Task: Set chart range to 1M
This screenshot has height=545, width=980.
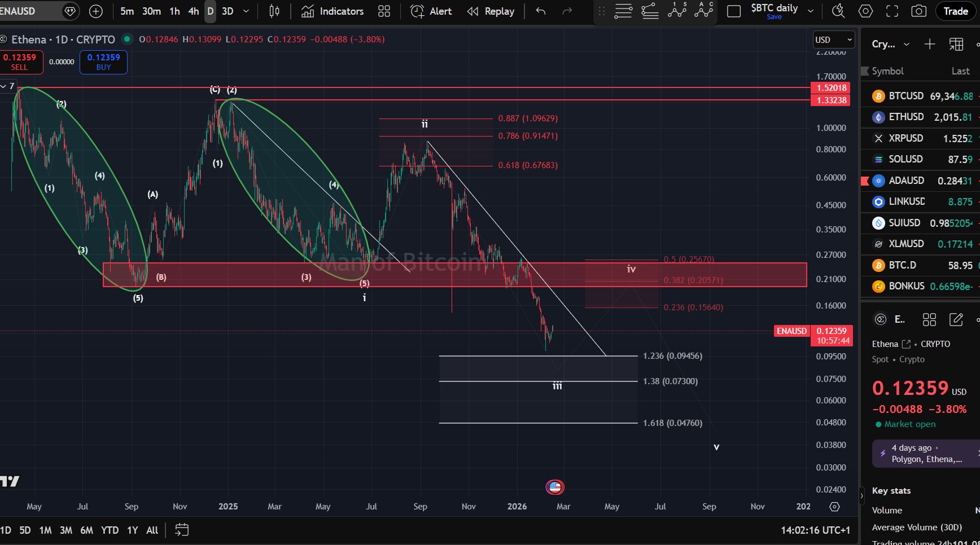Action: (x=45, y=530)
